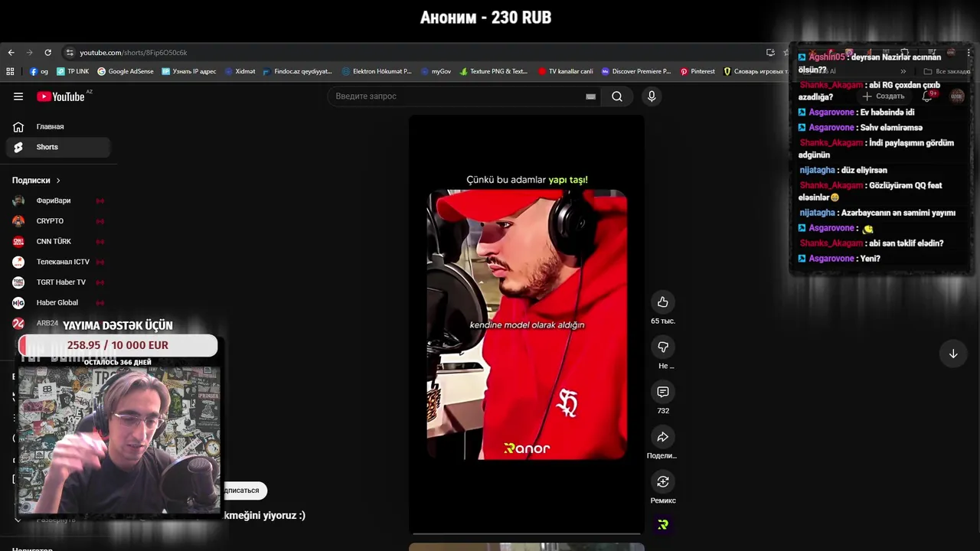
Task: Expand the Подписки section
Action: point(36,181)
